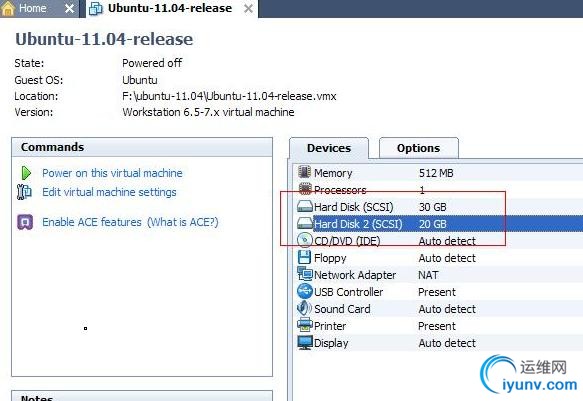Viewport: 583px width, 401px height.
Task: Click Power on this virtual machine link
Action: pos(112,173)
